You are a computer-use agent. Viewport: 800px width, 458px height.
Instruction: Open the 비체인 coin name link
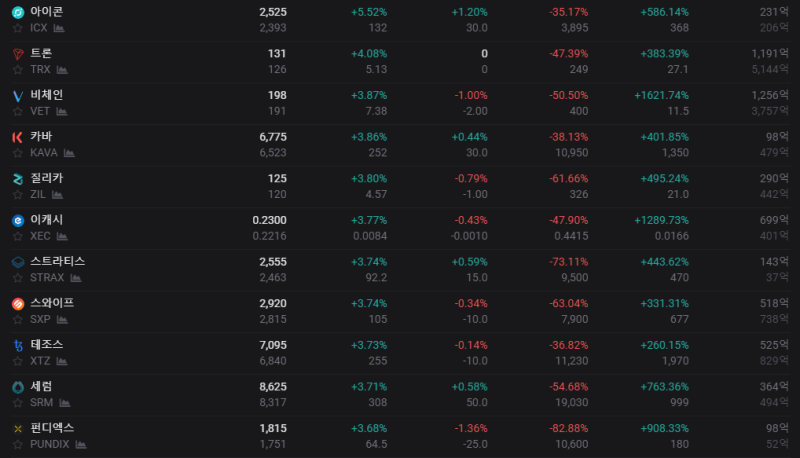[46, 95]
